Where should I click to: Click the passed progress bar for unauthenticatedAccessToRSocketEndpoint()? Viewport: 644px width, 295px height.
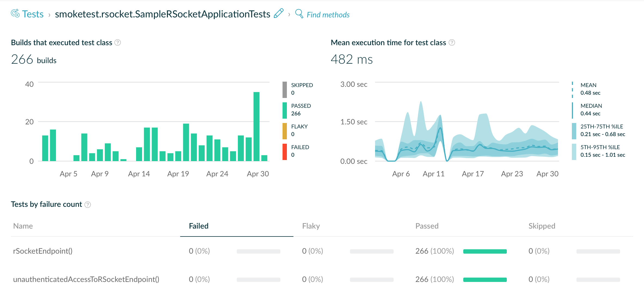(485, 280)
